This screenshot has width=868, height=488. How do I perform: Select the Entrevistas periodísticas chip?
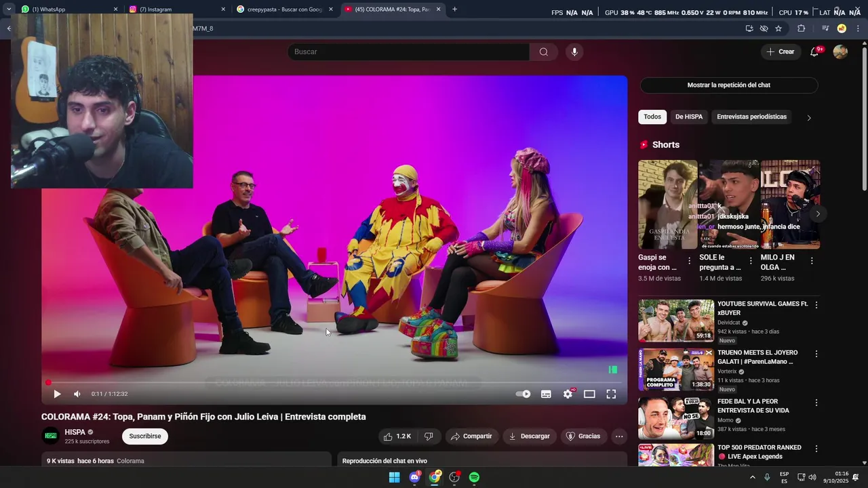(751, 117)
